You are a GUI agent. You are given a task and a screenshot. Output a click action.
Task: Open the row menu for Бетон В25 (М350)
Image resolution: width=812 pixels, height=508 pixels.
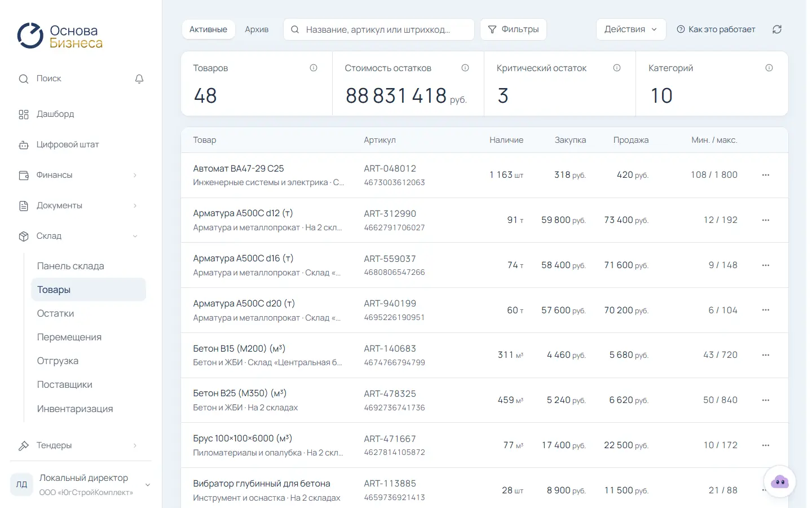click(x=766, y=400)
